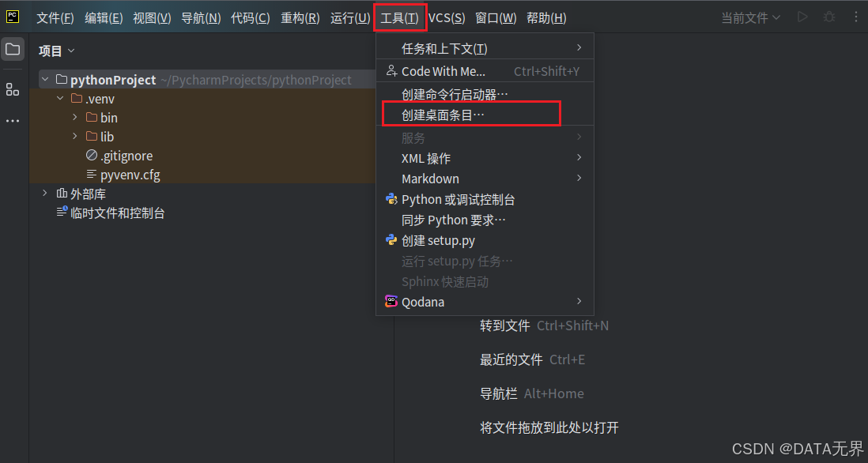The width and height of the screenshot is (868, 463).
Task: Click the Debug bug icon
Action: [x=828, y=17]
